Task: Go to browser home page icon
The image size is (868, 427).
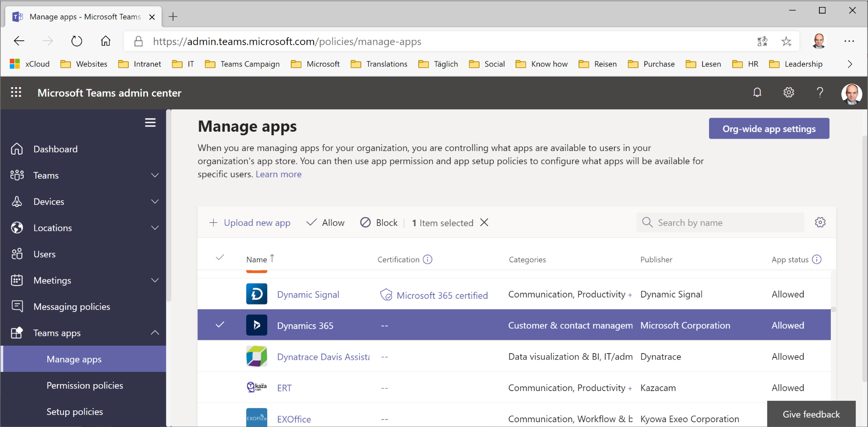Action: 106,41
